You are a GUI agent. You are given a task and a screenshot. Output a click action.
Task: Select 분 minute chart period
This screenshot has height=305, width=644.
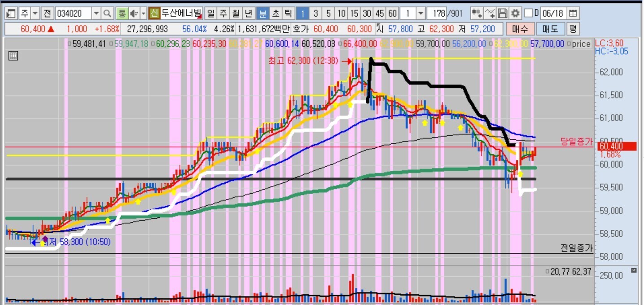pos(262,13)
